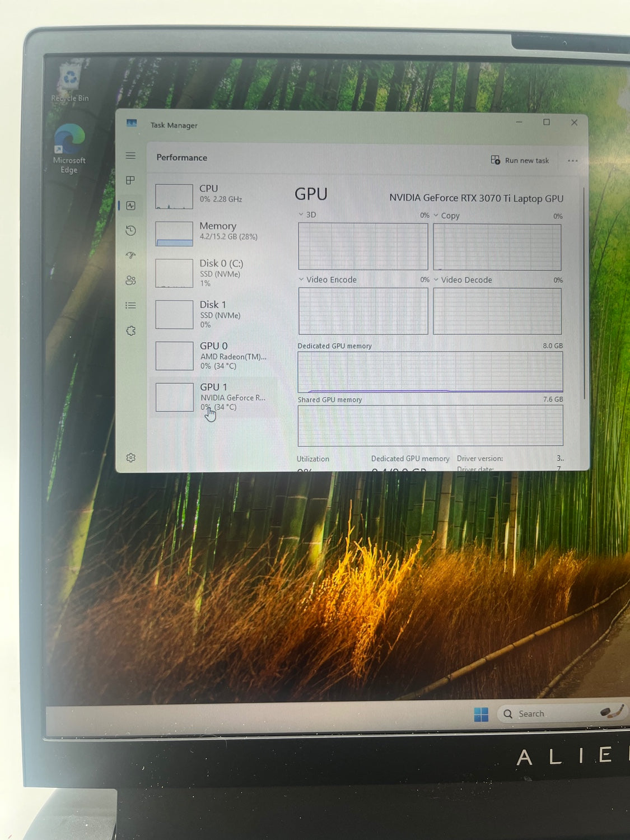Select the Performance page icon

(x=131, y=206)
